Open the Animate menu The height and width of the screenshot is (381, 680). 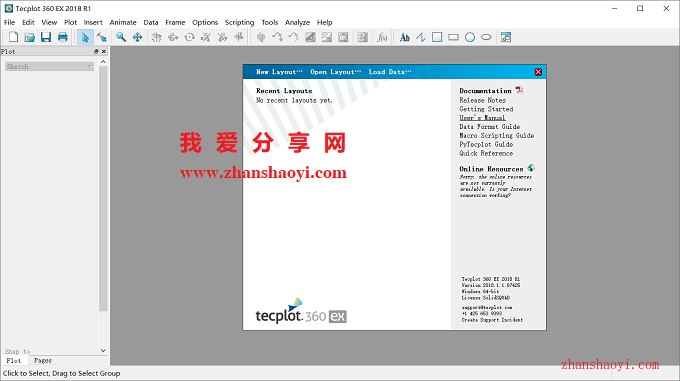(x=123, y=23)
